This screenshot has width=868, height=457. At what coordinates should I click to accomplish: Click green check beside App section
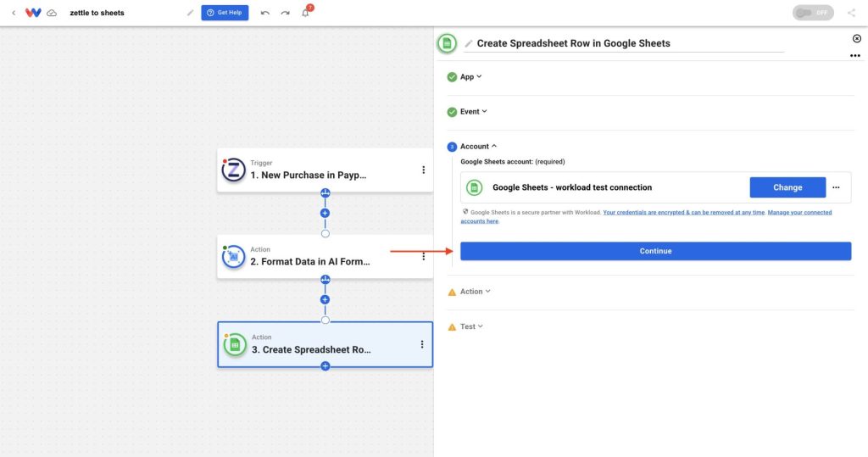tap(452, 77)
